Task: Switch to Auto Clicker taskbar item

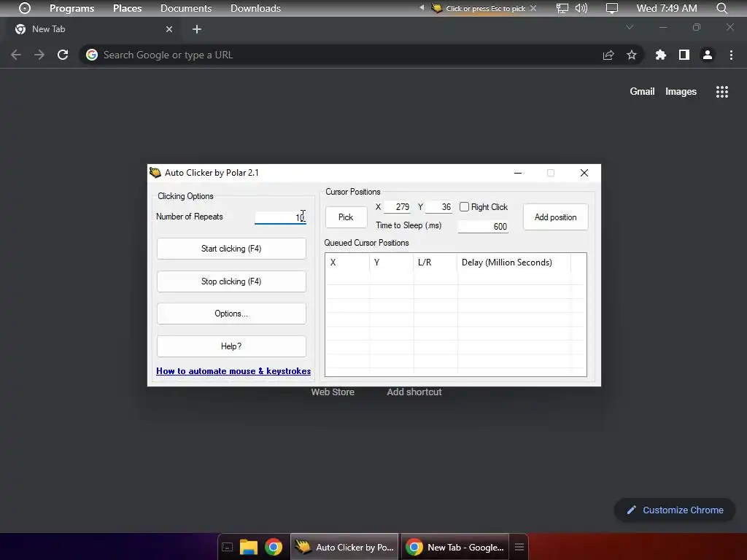Action: point(344,547)
